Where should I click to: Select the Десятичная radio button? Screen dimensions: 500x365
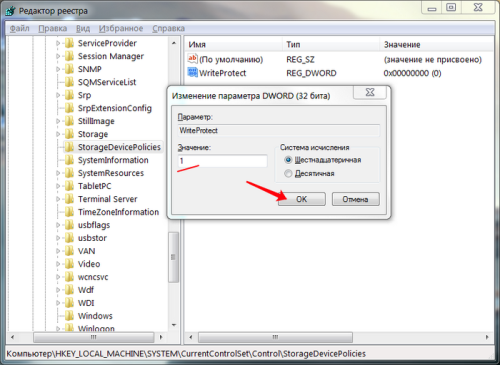tap(288, 173)
